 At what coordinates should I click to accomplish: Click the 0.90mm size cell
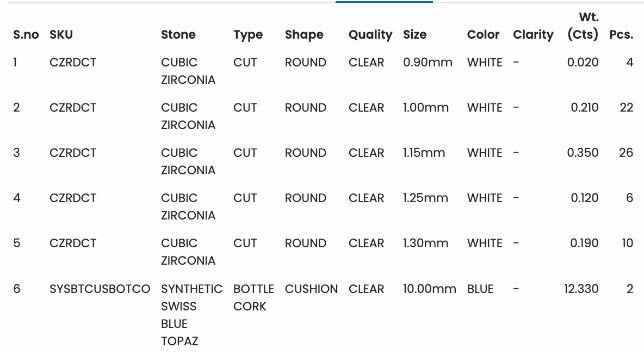coord(428,63)
